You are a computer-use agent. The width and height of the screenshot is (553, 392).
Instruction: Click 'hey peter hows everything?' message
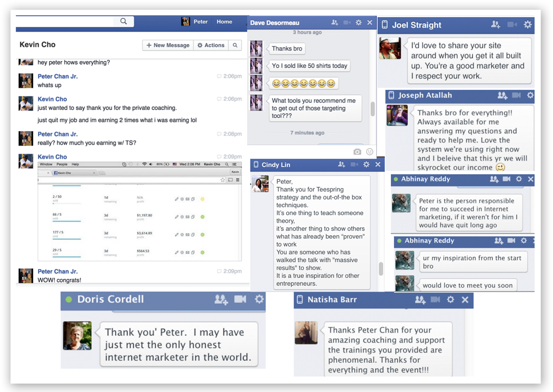pos(74,63)
